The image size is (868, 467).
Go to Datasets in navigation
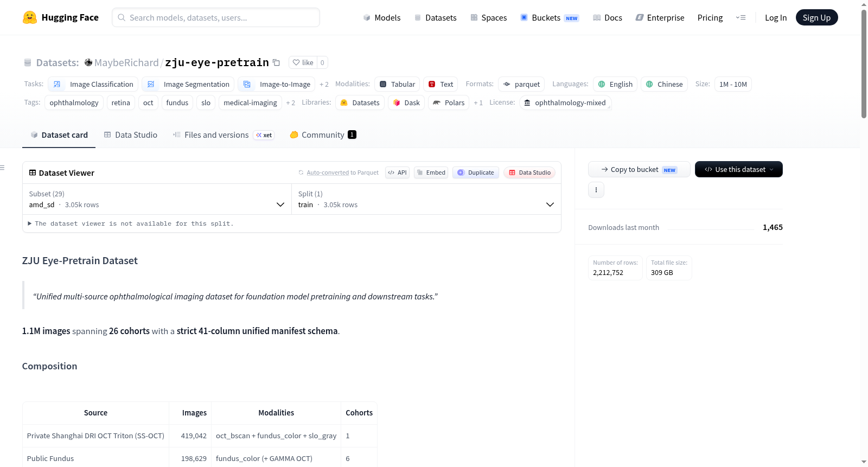click(x=435, y=17)
